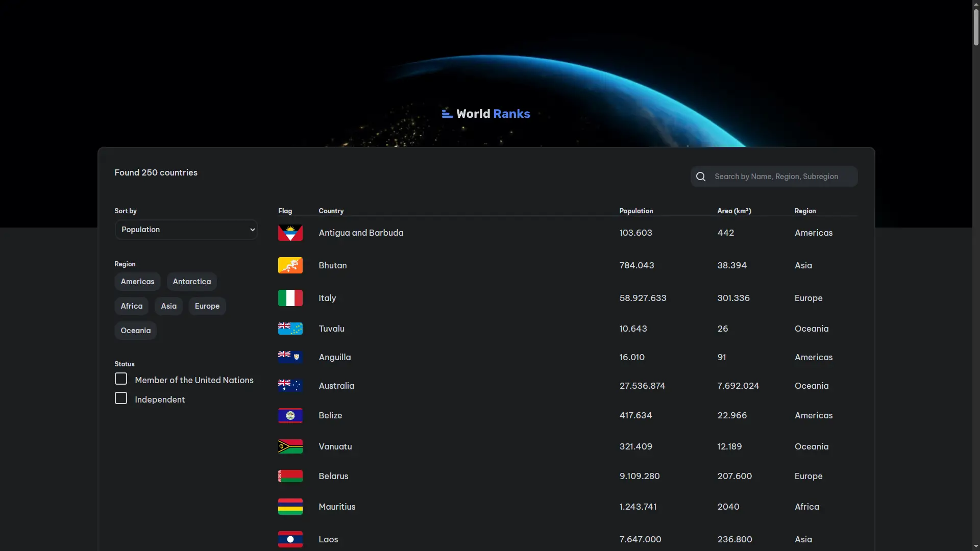The image size is (980, 551).
Task: Select the Italy flag icon
Action: pos(290,298)
